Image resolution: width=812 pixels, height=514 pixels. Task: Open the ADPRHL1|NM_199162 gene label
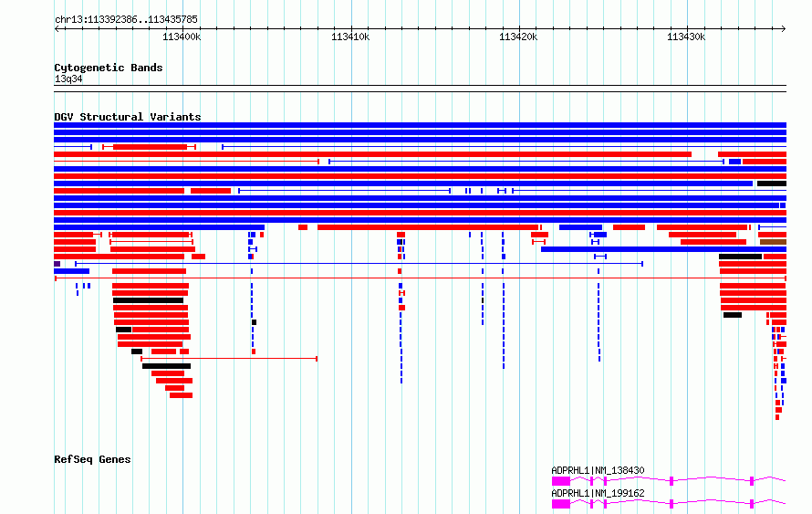tap(598, 493)
